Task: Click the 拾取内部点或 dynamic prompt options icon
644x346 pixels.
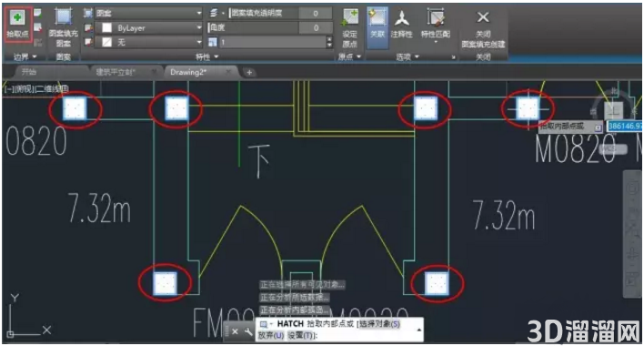Action: click(598, 127)
